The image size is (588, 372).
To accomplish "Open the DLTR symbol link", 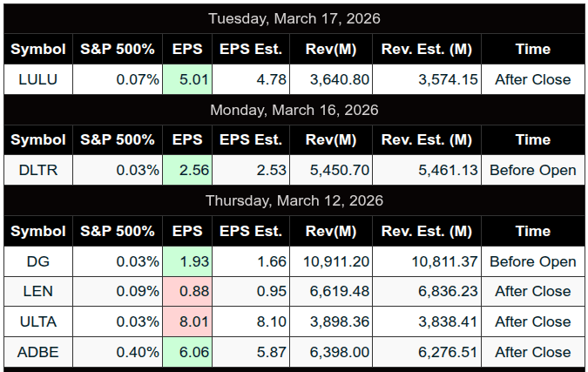I will pyautogui.click(x=38, y=170).
